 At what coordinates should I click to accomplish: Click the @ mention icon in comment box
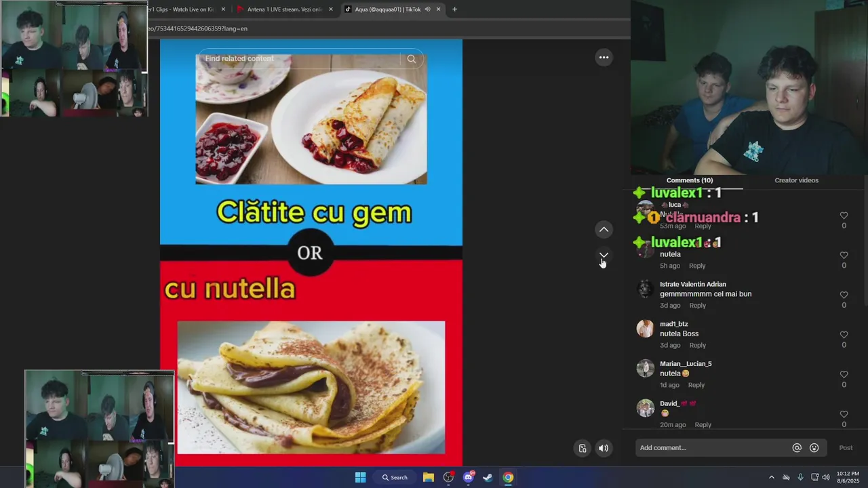coord(797,448)
